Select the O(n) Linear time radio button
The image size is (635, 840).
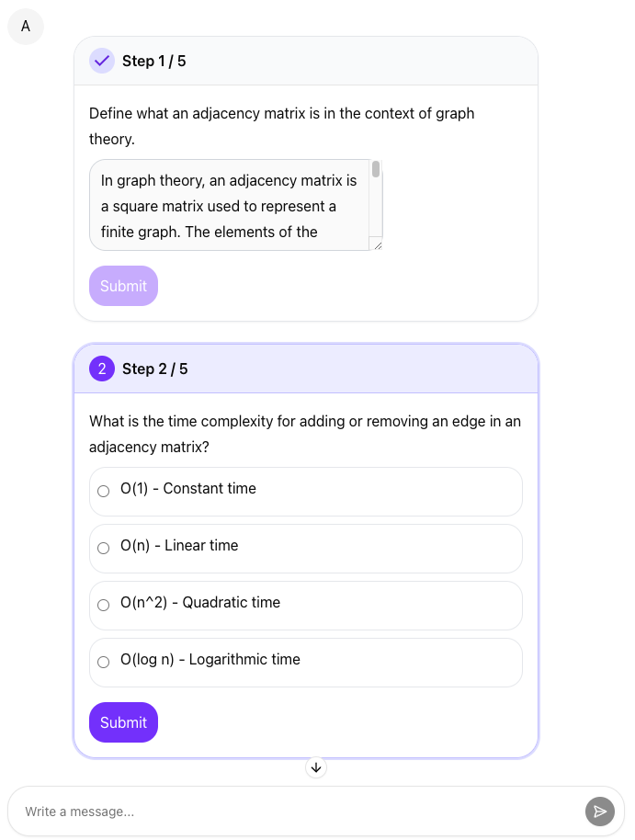click(104, 548)
